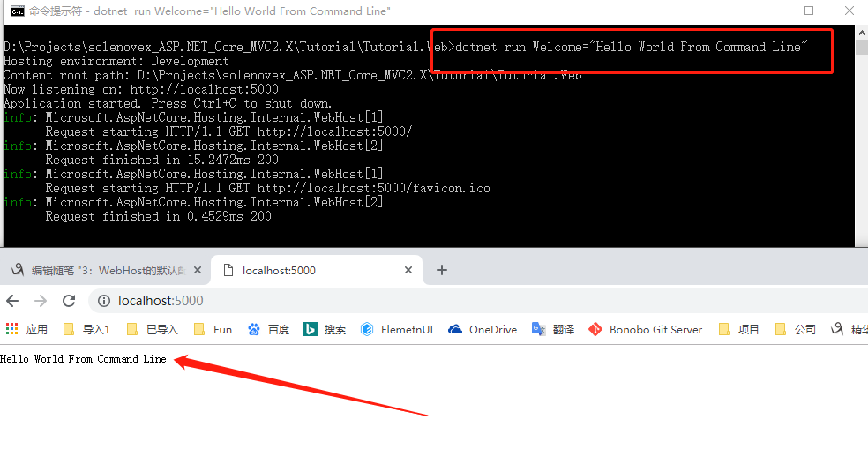Open the ElemetnUI bookmark
This screenshot has height=457, width=868.
[397, 330]
